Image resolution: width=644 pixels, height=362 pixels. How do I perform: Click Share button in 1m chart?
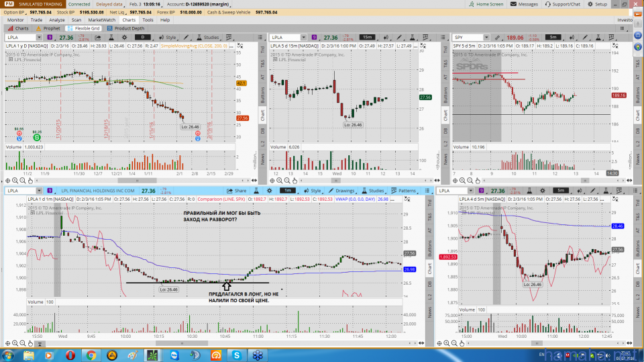pyautogui.click(x=237, y=191)
